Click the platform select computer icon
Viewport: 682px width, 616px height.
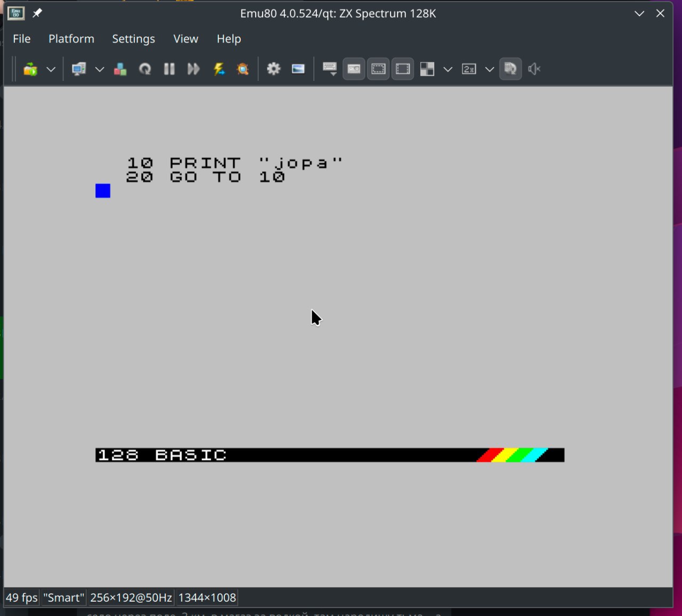click(x=79, y=69)
